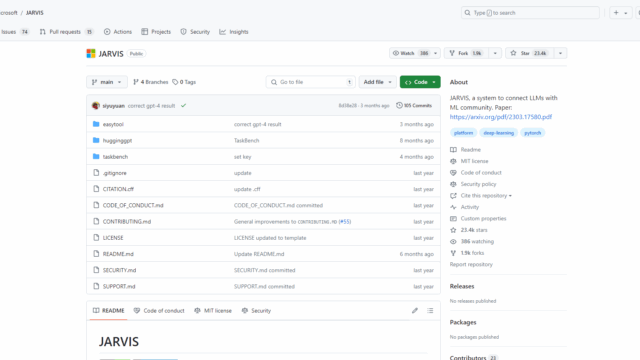Click the deep-learning topic tag
This screenshot has height=360, width=640.
click(498, 133)
